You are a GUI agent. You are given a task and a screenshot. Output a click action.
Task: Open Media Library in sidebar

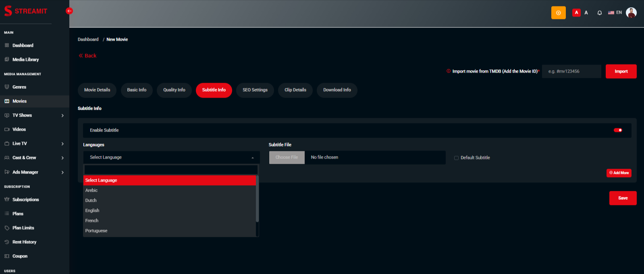[25, 60]
